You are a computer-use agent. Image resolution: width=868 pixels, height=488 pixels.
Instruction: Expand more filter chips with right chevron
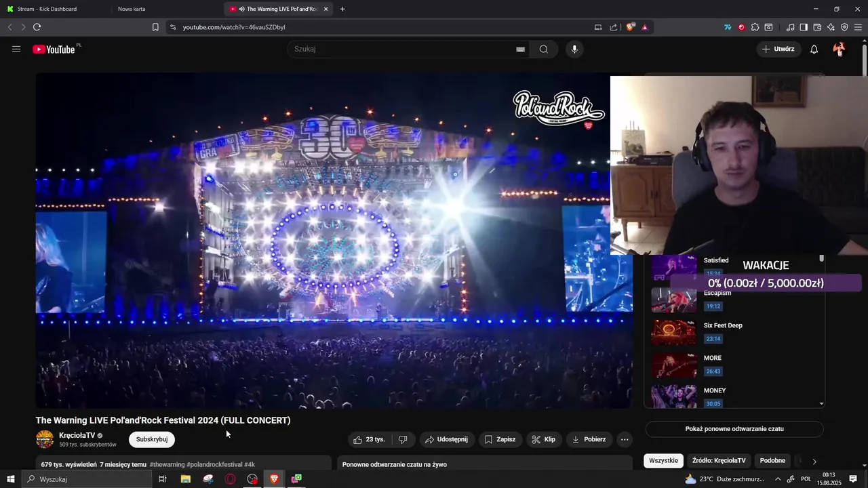click(x=814, y=461)
